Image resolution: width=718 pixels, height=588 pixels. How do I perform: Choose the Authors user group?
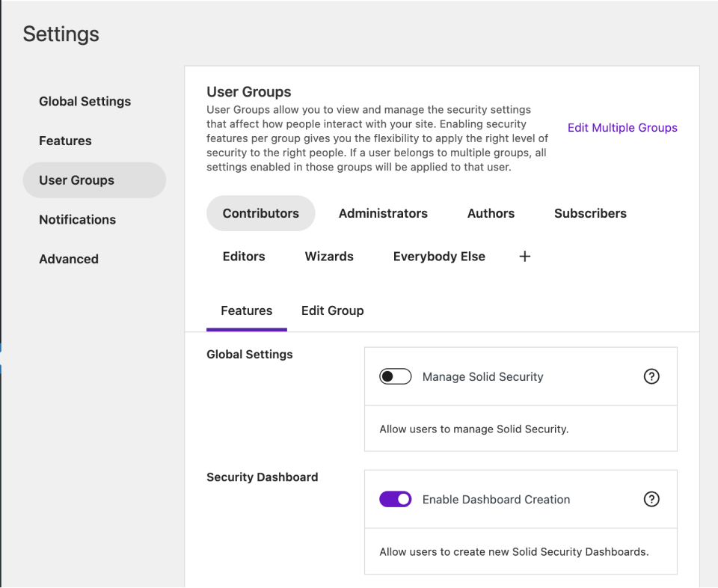(x=491, y=213)
